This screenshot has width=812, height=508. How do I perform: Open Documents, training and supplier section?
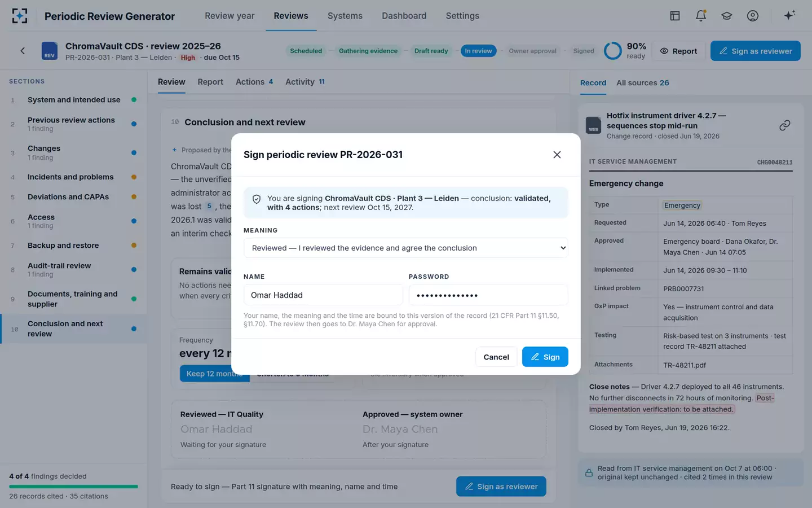point(73,299)
